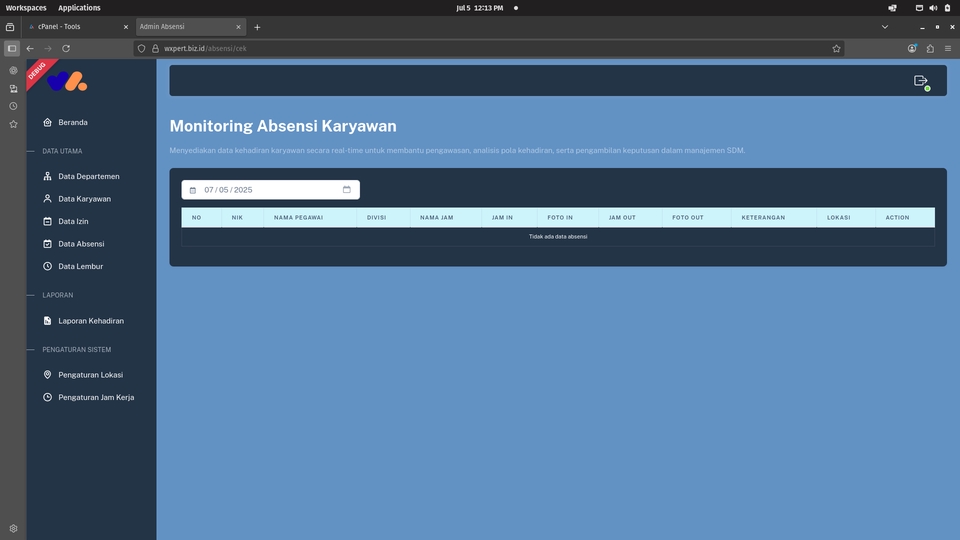The height and width of the screenshot is (540, 960).
Task: Click the battery icon in system tray
Action: pos(947,8)
